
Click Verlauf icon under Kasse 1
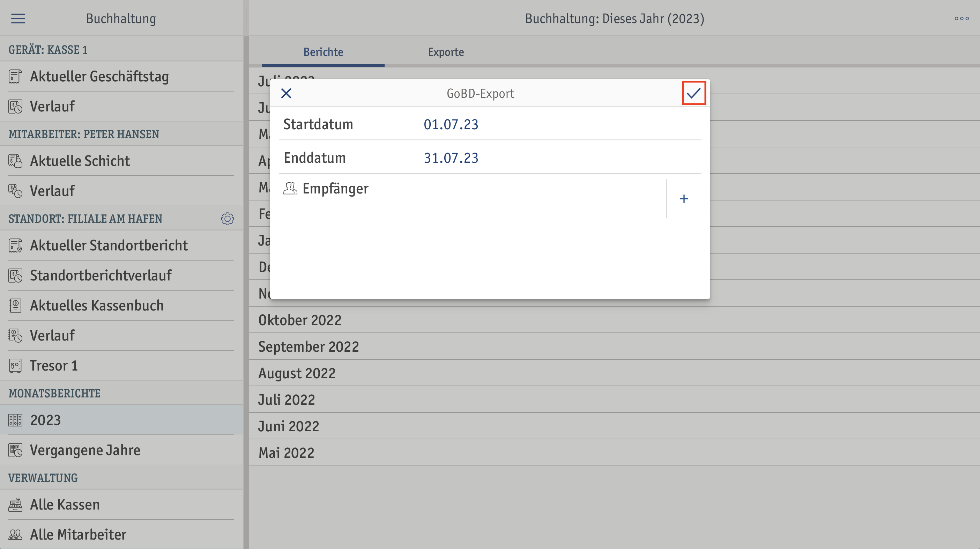[15, 107]
